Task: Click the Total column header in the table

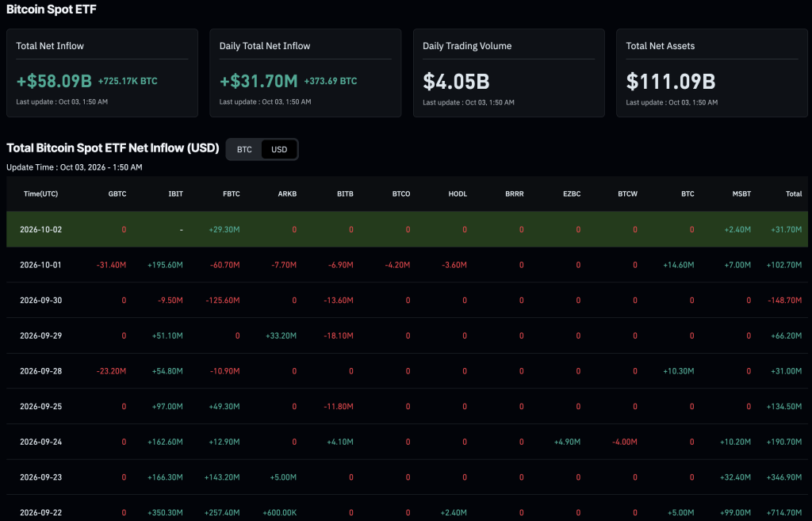Action: click(x=794, y=193)
